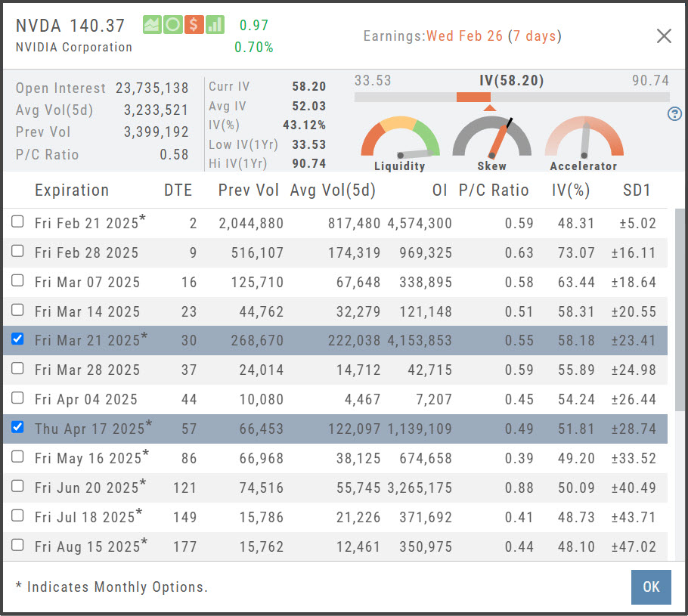
Task: Click the Avg Vol(5d) column header
Action: tap(333, 190)
